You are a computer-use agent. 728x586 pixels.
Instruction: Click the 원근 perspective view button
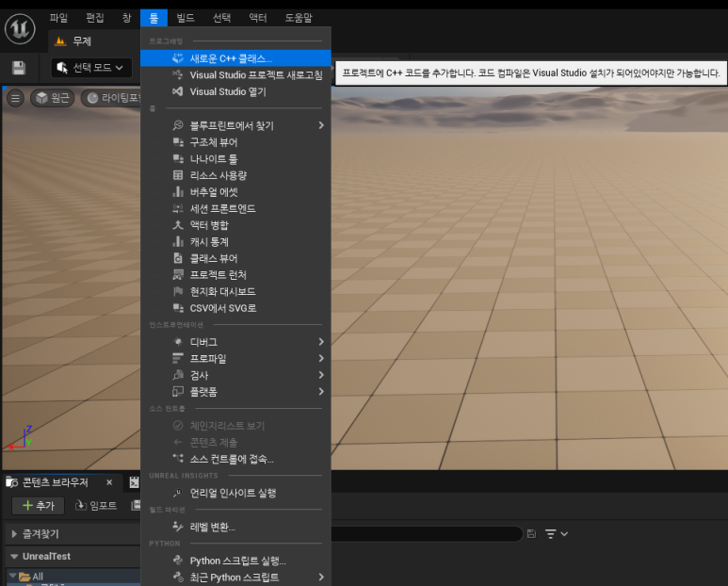[x=53, y=98]
